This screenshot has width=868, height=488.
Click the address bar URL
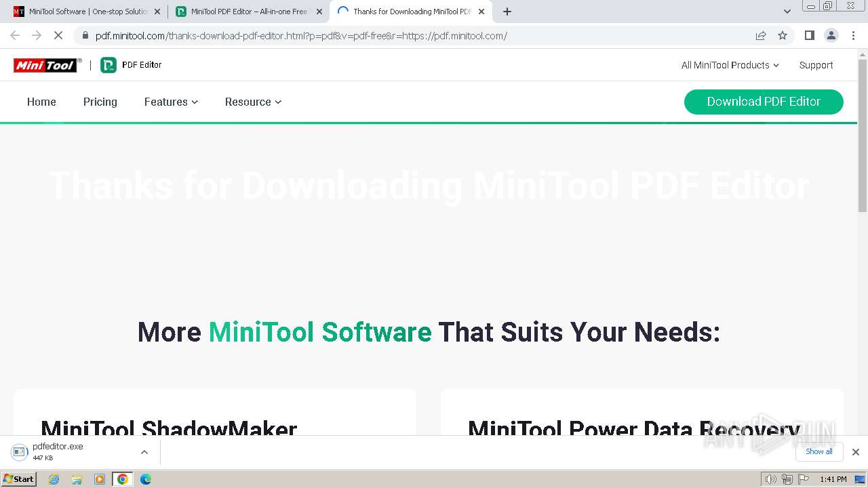point(301,35)
